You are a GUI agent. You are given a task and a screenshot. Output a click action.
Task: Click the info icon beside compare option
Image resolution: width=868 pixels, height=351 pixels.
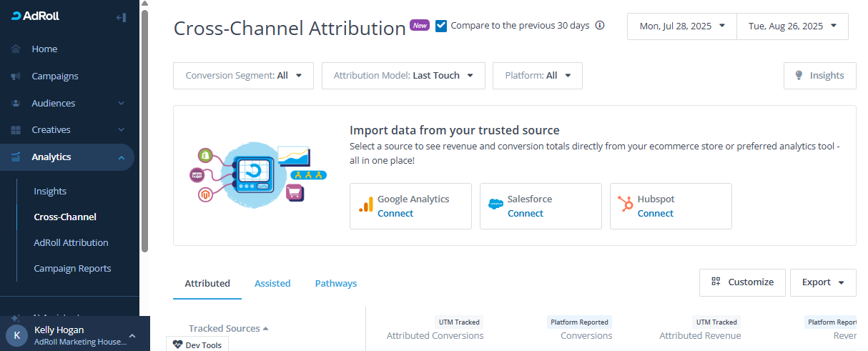[x=600, y=26]
